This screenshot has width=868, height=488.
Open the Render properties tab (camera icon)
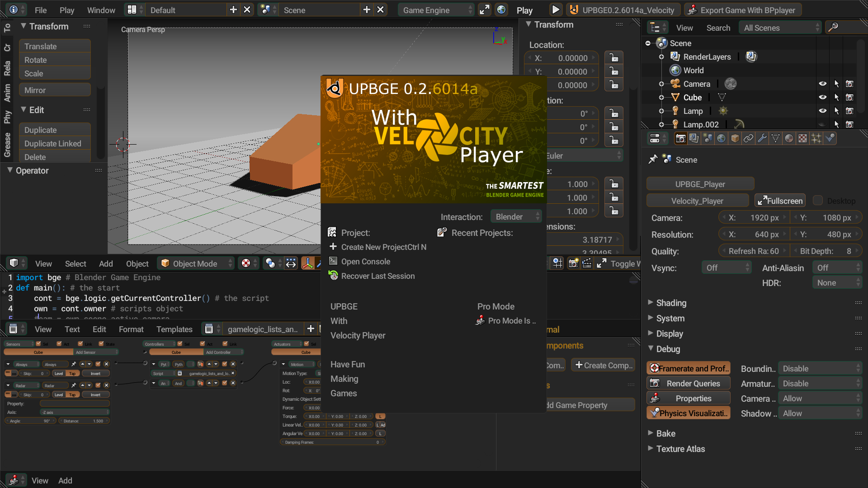pos(680,139)
